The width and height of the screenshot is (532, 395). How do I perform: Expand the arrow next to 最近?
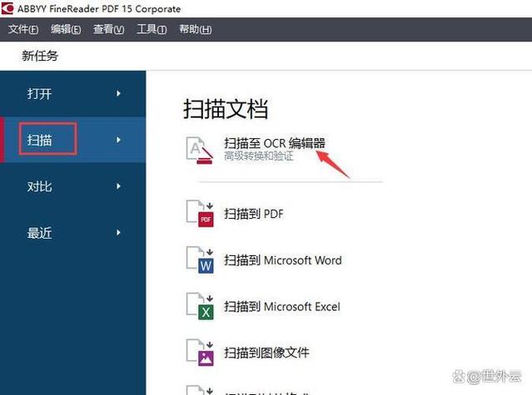coord(118,233)
